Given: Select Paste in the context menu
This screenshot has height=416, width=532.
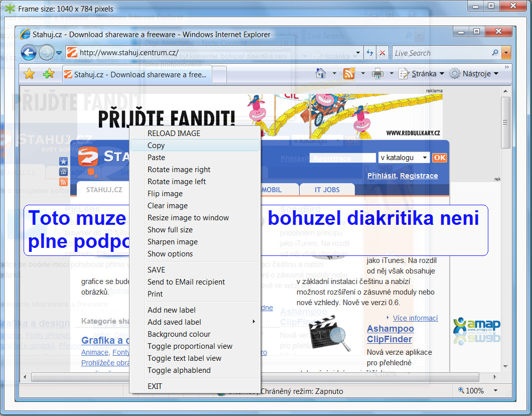Looking at the screenshot, I should (195, 158).
